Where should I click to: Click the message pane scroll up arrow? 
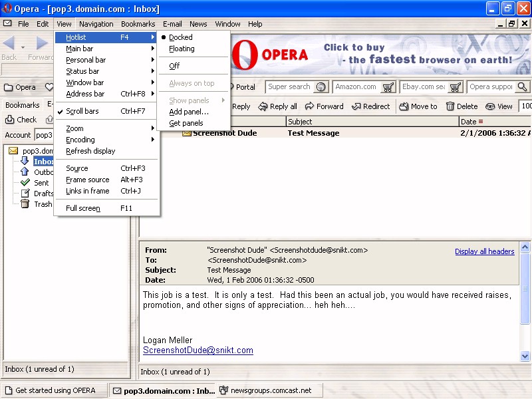(x=525, y=247)
